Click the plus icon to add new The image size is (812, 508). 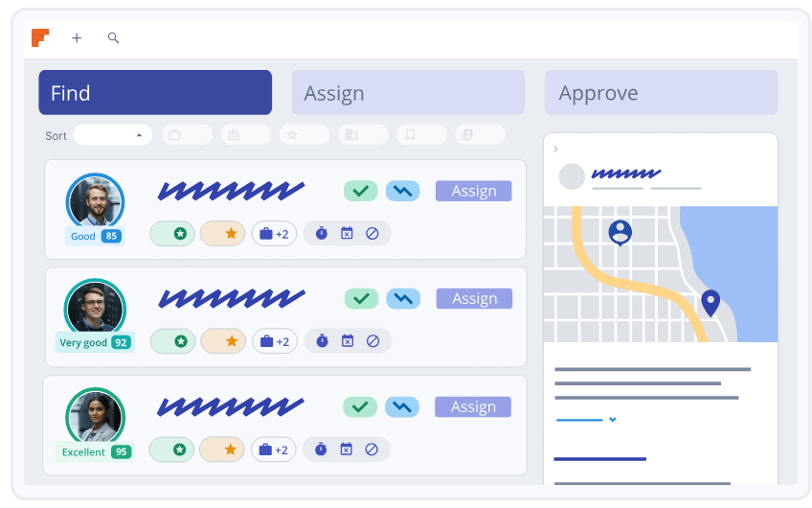click(x=77, y=38)
